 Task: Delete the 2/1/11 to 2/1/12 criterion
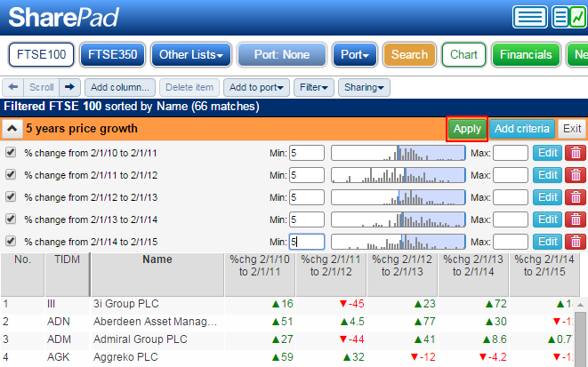(576, 175)
